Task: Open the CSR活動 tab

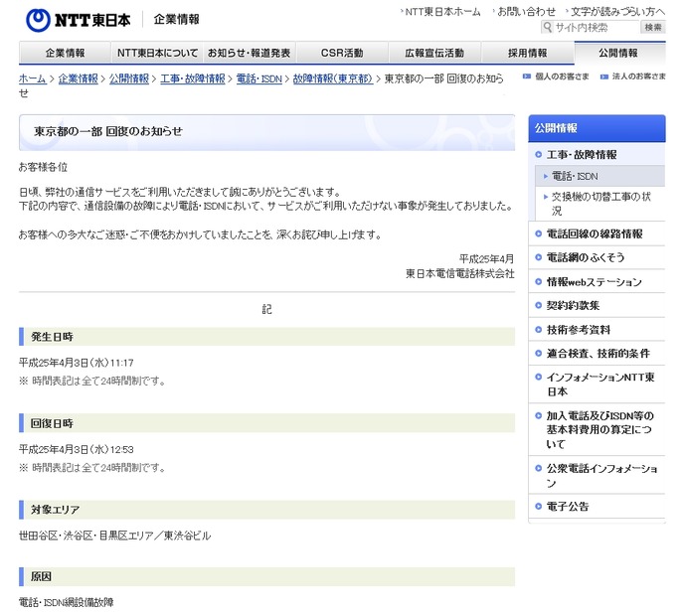Action: click(x=342, y=53)
